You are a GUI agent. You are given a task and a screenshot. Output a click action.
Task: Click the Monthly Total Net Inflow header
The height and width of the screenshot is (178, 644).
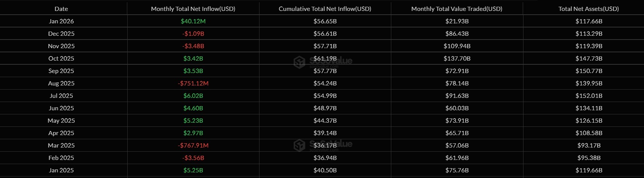pyautogui.click(x=193, y=9)
